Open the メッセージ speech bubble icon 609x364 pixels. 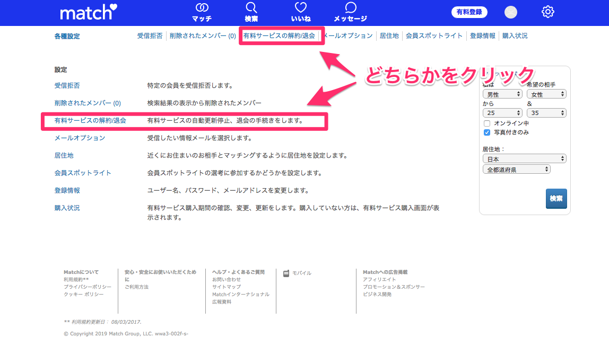point(350,7)
